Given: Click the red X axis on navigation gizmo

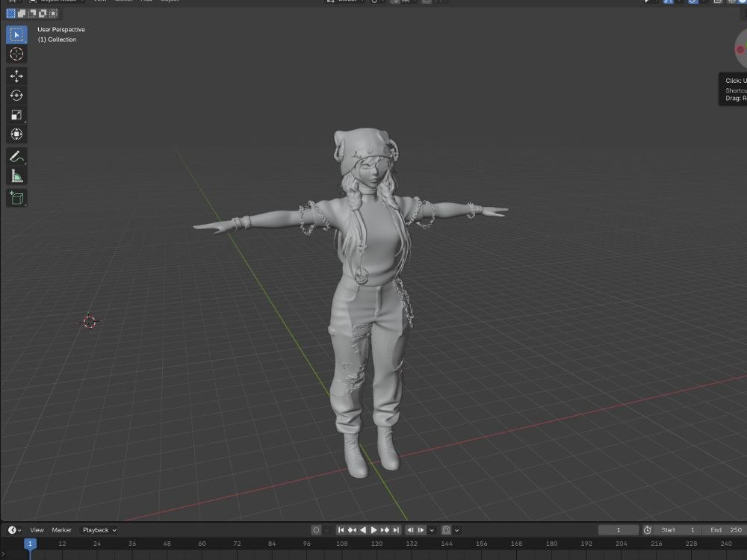Looking at the screenshot, I should click(x=740, y=49).
